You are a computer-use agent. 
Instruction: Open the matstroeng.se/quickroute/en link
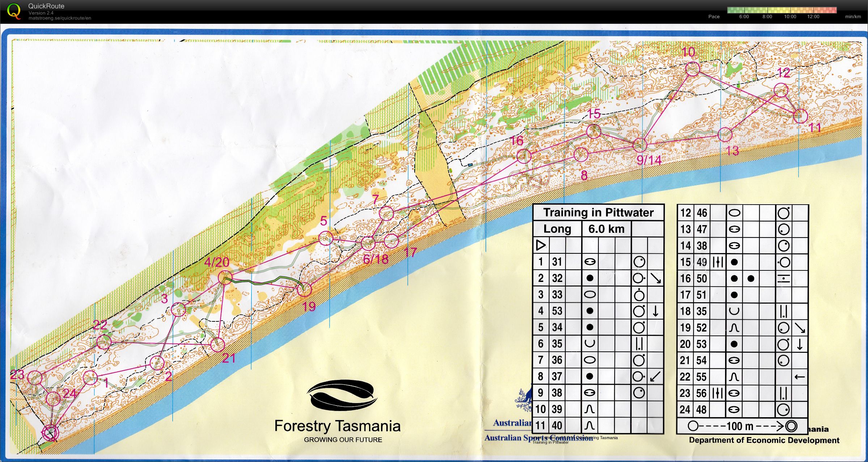click(59, 17)
